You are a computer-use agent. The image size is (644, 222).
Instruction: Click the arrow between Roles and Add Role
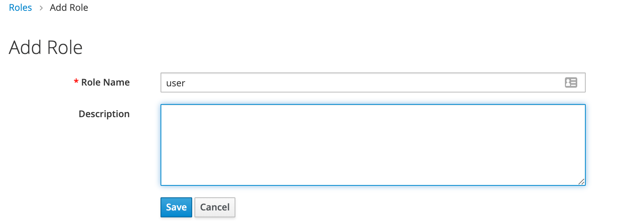pyautogui.click(x=41, y=8)
